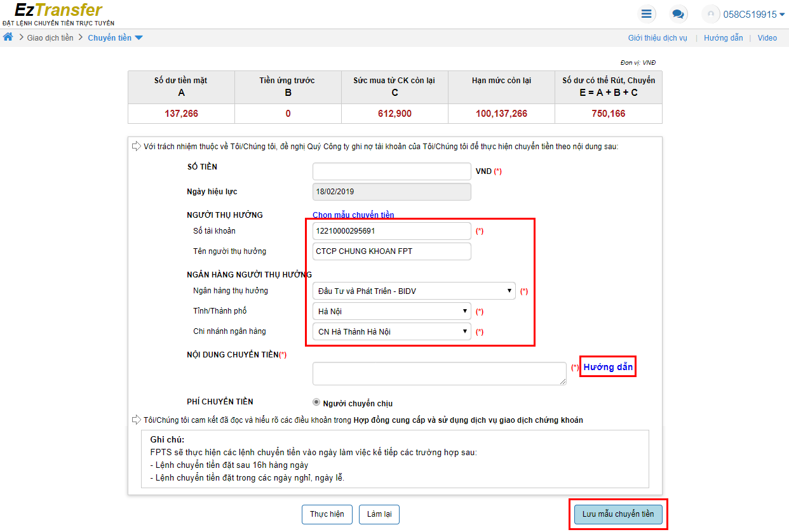Focus the Nội dung chuyển tiền textarea

440,373
